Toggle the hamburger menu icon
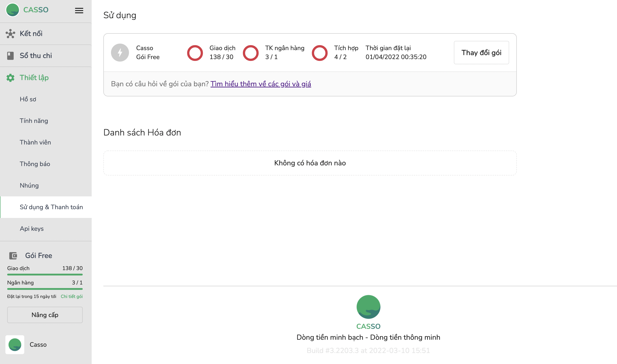Viewport: 617px width, 364px height. coord(79,11)
